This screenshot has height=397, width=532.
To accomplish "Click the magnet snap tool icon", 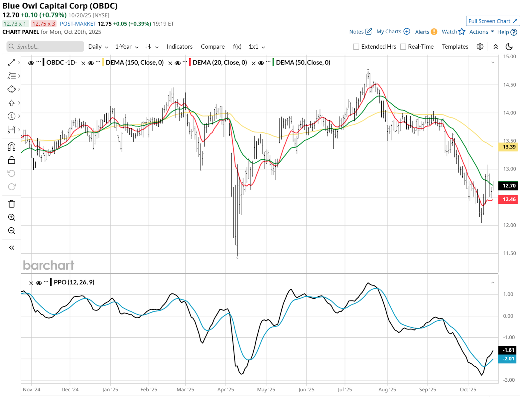I will [12, 147].
